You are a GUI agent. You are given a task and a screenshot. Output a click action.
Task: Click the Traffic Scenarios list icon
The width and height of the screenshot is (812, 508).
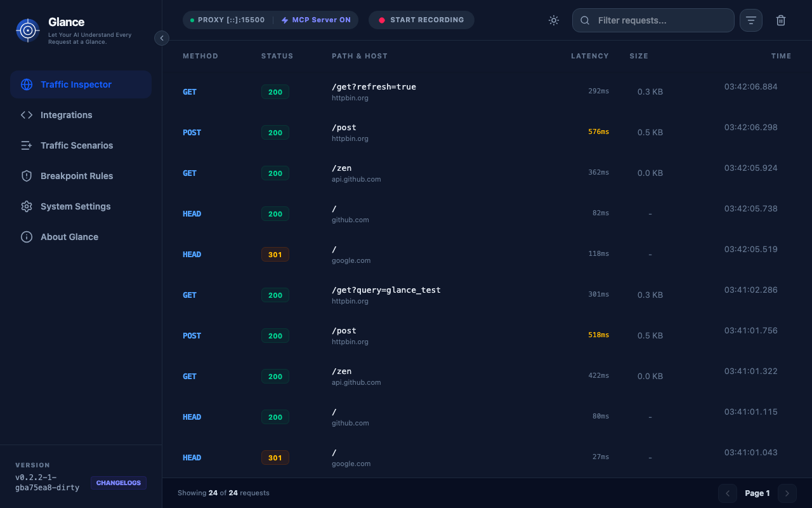click(27, 145)
